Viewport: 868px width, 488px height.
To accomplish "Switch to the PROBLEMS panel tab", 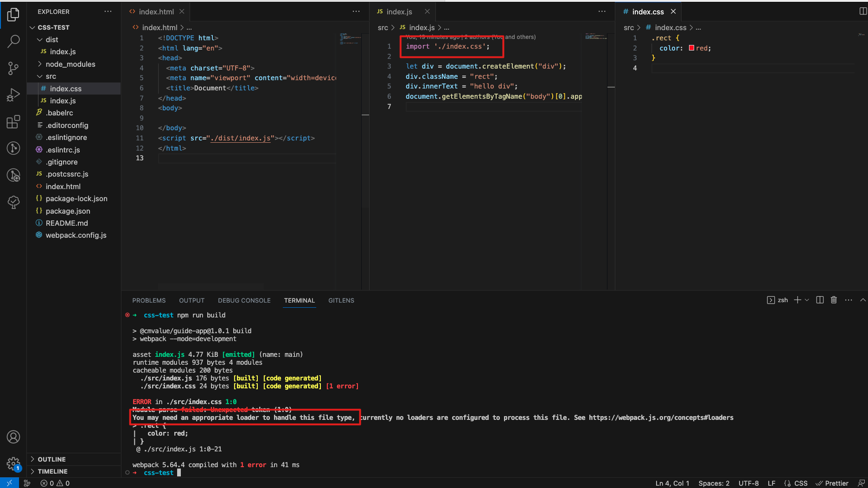I will (149, 300).
